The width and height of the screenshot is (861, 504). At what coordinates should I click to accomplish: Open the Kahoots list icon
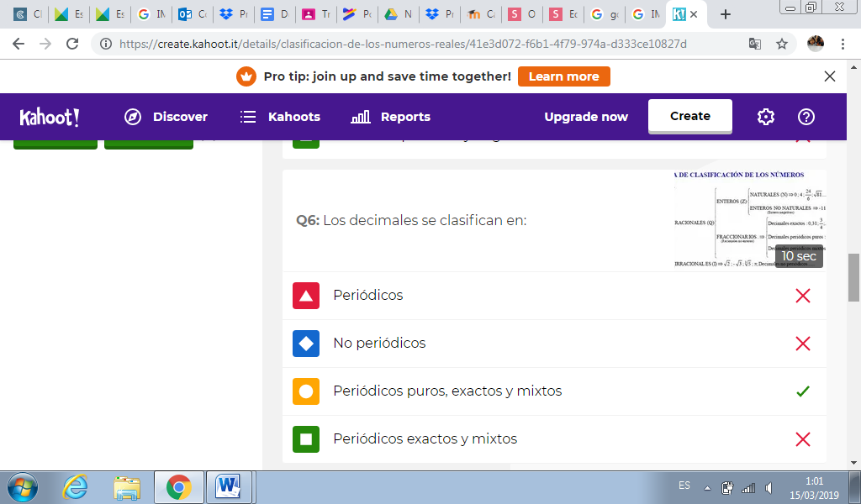[248, 117]
